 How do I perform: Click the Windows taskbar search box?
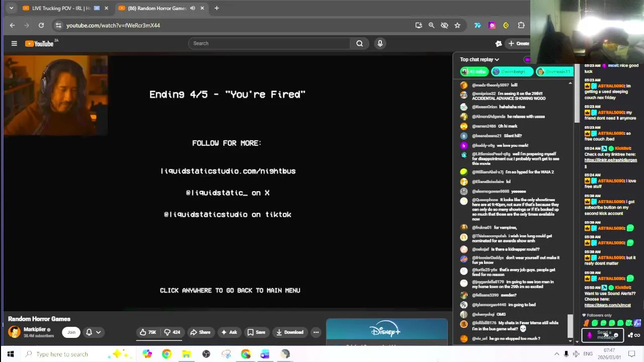point(78,354)
